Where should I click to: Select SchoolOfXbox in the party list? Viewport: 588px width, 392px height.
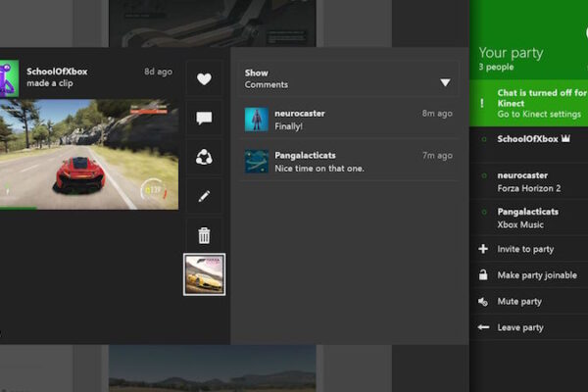[529, 144]
